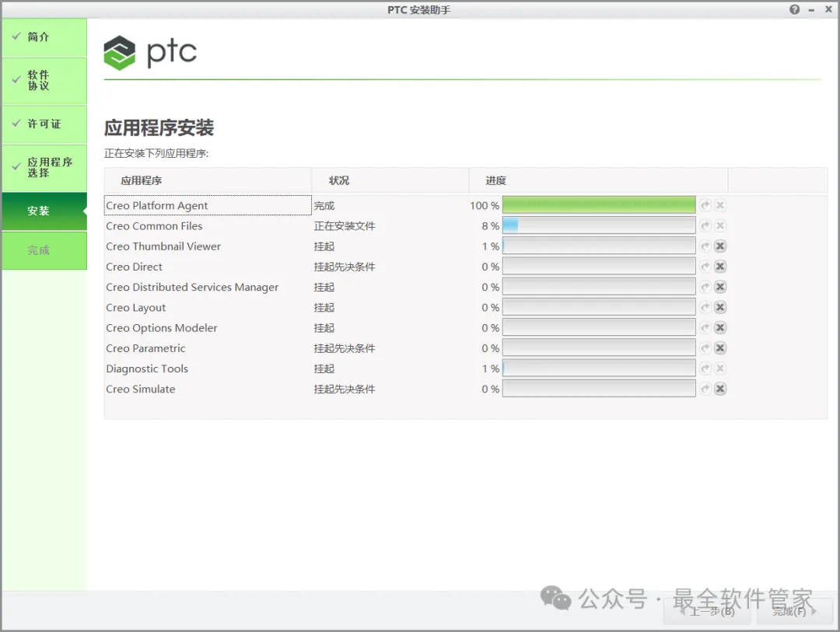Click the retry icon for Creo Thumbnail Viewer
This screenshot has height=632, width=840.
click(705, 246)
